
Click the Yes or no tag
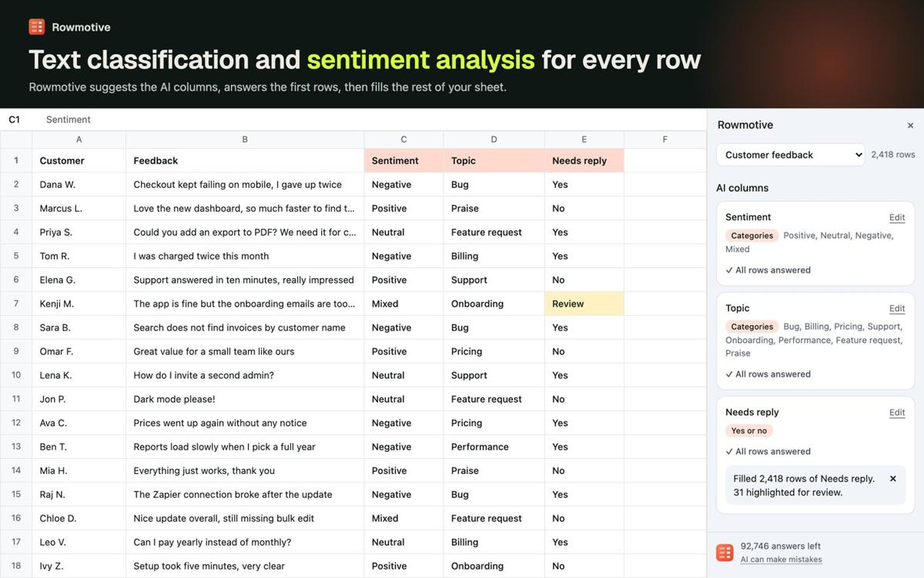point(749,431)
